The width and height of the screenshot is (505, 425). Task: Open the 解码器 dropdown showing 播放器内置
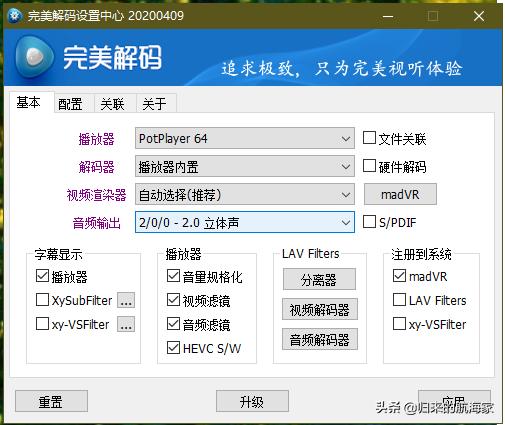point(245,166)
